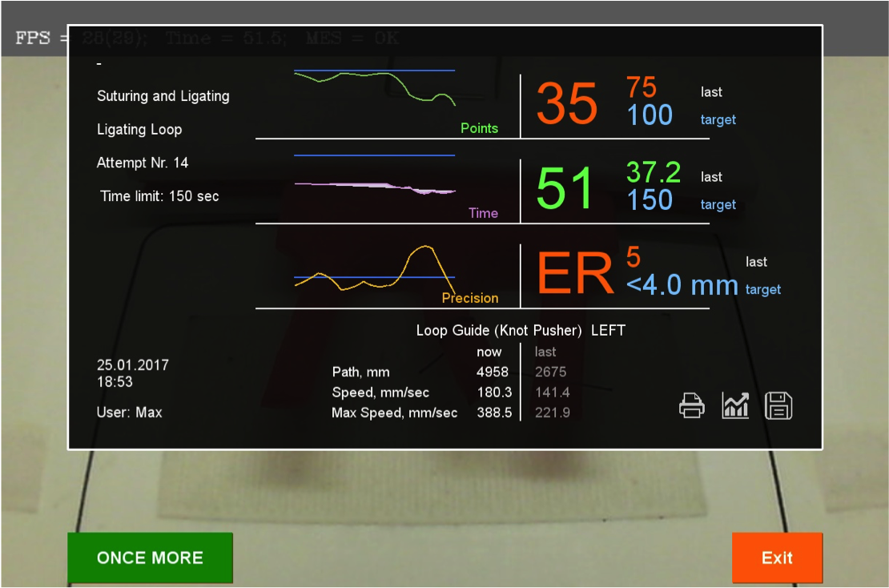This screenshot has width=889, height=588.
Task: Click the Ligating Loop exercise name
Action: click(x=139, y=130)
